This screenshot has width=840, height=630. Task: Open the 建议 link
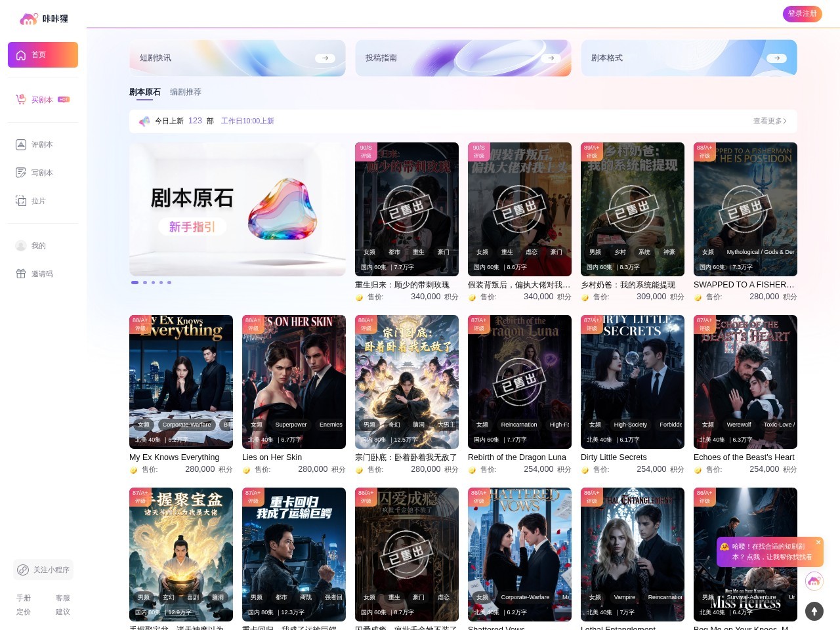(x=63, y=612)
